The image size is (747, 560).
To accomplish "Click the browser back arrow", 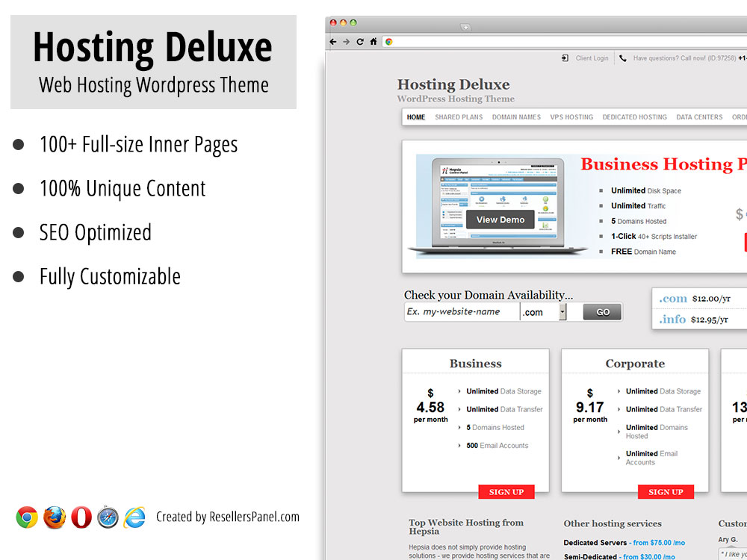I will point(333,42).
